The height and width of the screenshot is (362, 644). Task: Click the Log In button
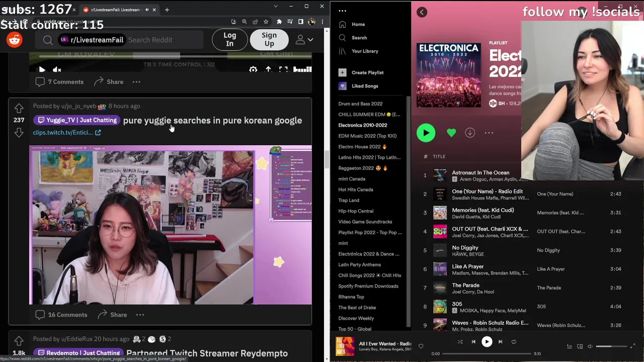coord(229,39)
